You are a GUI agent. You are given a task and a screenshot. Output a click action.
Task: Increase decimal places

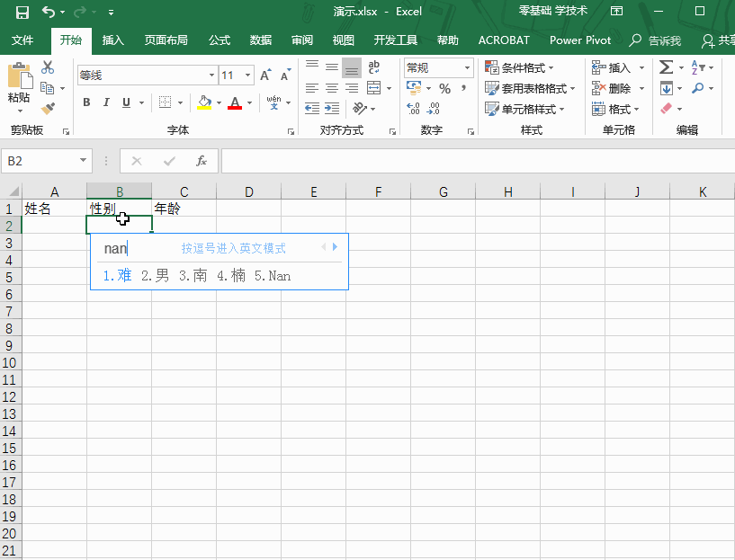pos(414,109)
